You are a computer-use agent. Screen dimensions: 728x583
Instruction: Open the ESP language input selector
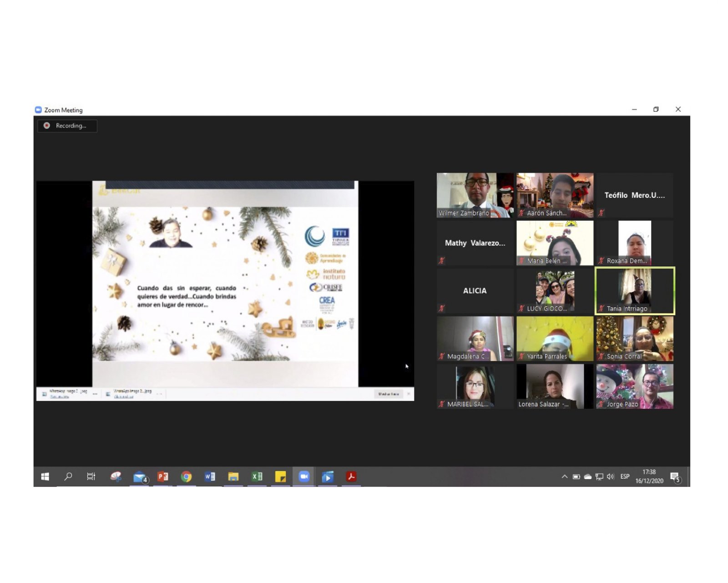[x=625, y=477]
